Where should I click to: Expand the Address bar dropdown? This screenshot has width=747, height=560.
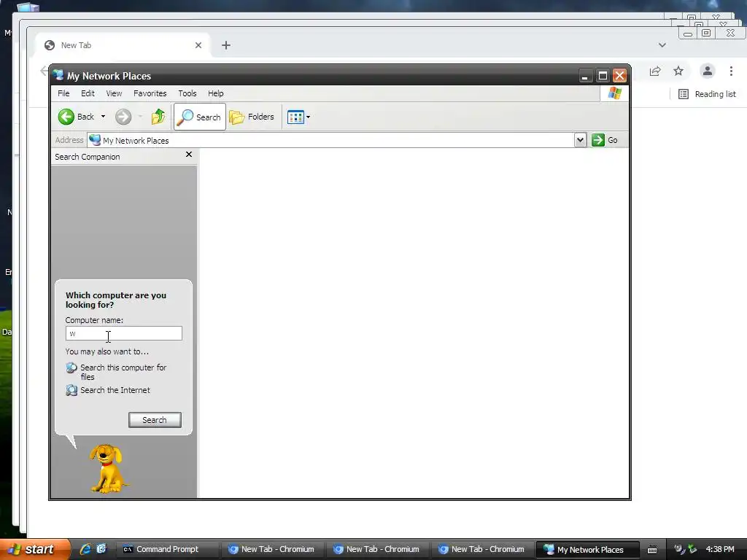coord(580,140)
